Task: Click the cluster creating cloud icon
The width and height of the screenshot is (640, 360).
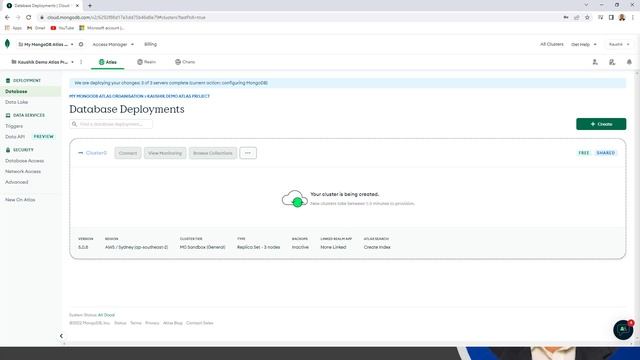Action: click(294, 198)
